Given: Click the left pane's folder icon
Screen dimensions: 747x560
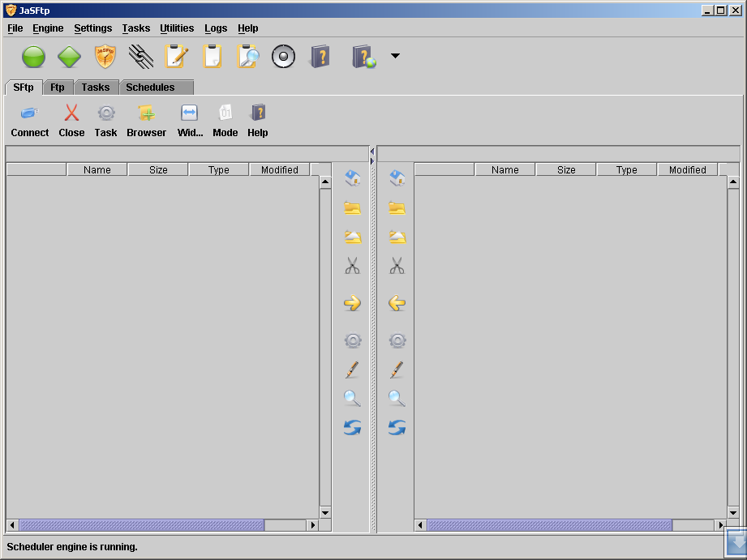Looking at the screenshot, I should coord(353,208).
